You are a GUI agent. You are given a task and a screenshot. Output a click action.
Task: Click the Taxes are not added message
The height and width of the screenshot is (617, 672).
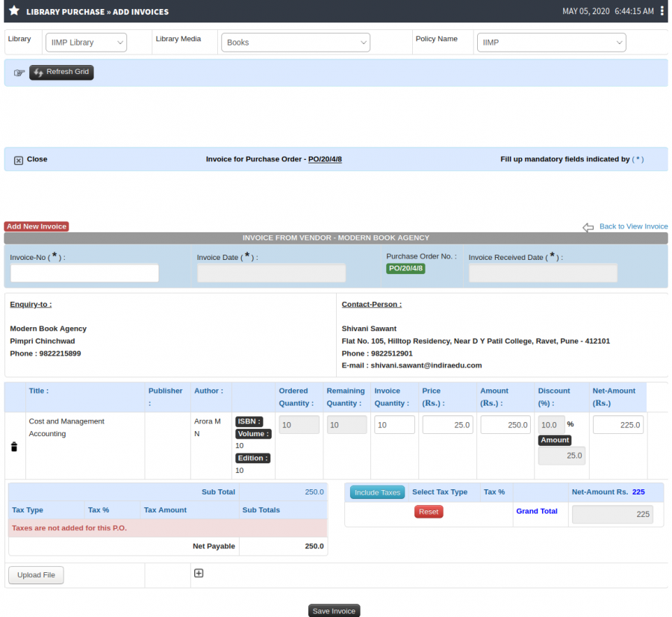click(69, 528)
